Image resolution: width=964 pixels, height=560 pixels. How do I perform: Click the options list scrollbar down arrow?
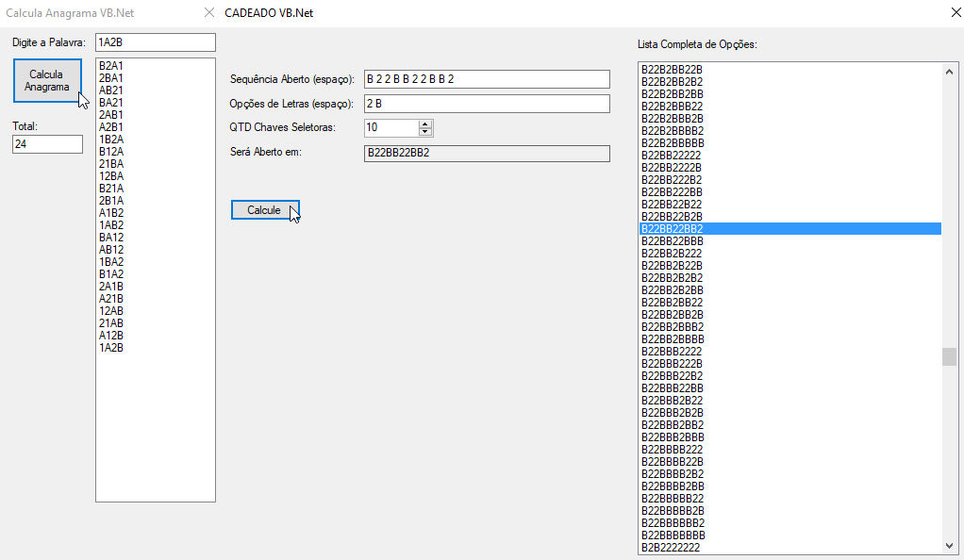coord(950,545)
